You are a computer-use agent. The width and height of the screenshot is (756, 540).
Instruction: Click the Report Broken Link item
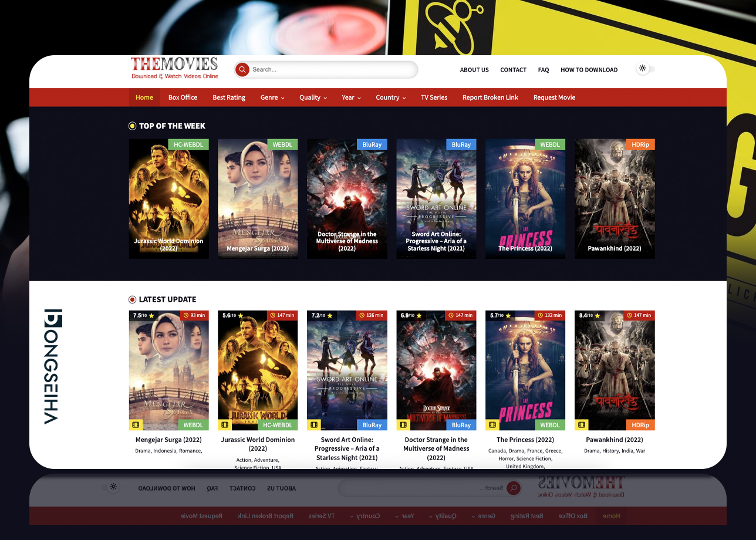pyautogui.click(x=490, y=97)
